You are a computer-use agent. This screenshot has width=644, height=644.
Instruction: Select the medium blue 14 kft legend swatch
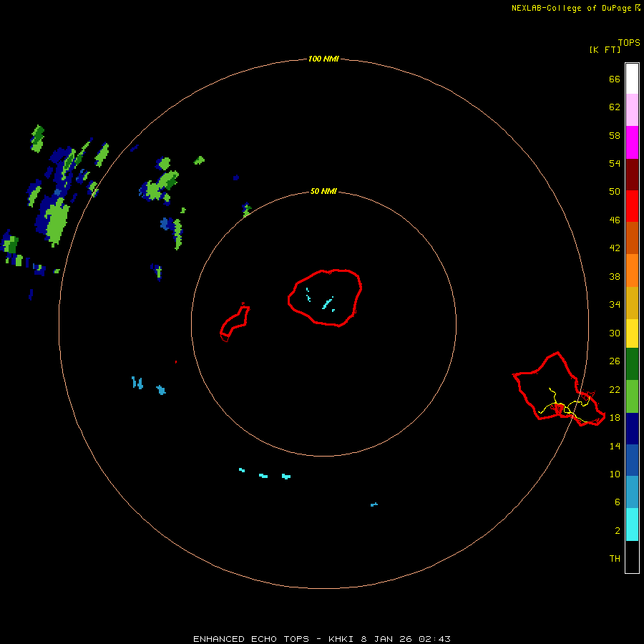(x=632, y=460)
